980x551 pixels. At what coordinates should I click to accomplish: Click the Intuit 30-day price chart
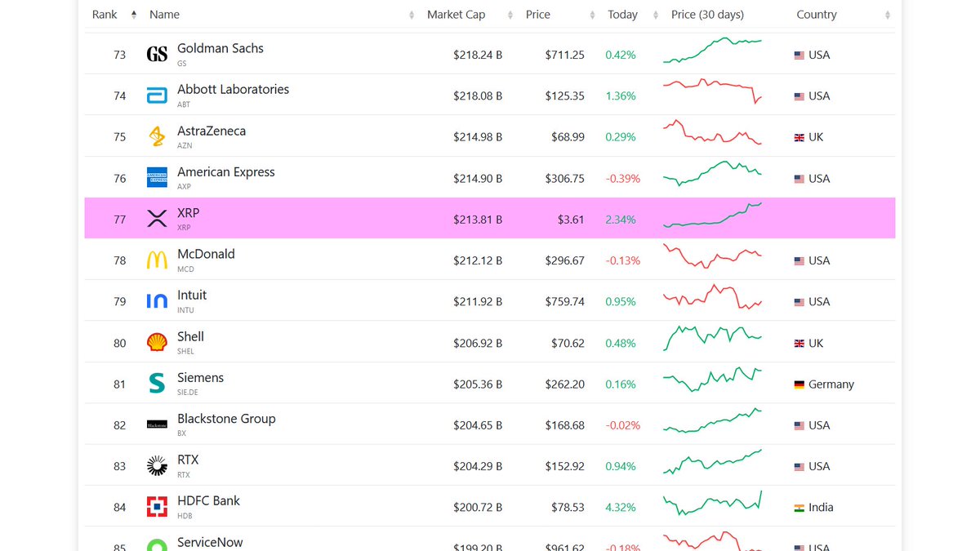pyautogui.click(x=712, y=296)
